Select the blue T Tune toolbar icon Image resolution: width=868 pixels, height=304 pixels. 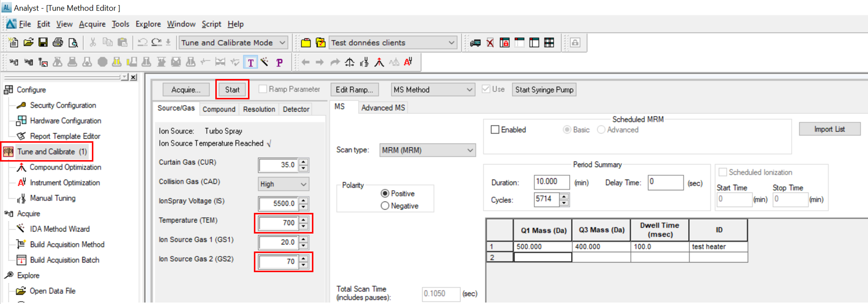tap(250, 63)
